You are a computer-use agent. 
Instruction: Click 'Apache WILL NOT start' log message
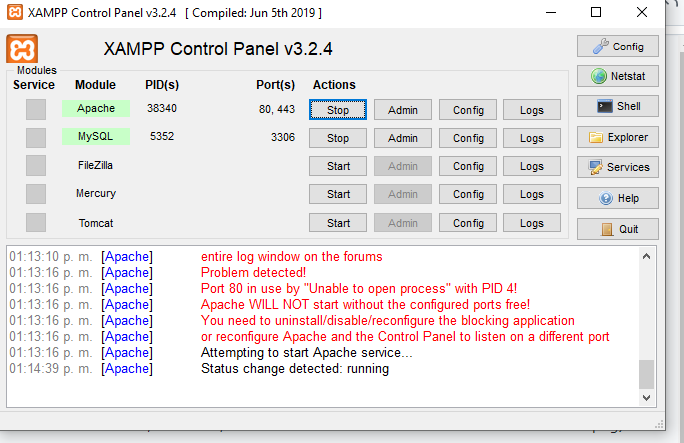point(366,304)
